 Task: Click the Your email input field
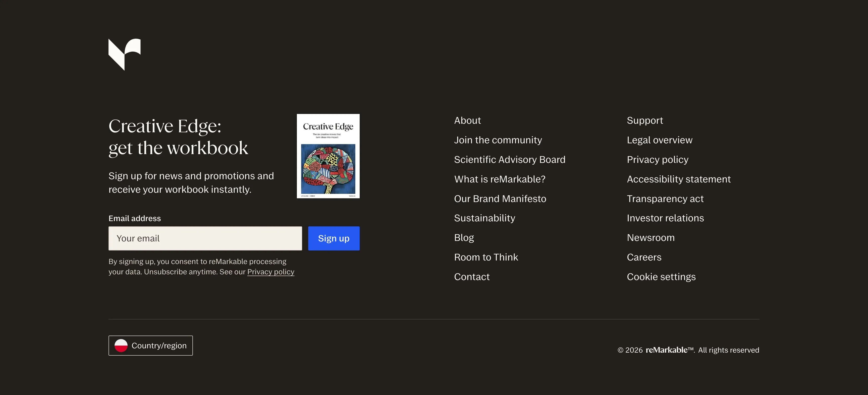[205, 238]
